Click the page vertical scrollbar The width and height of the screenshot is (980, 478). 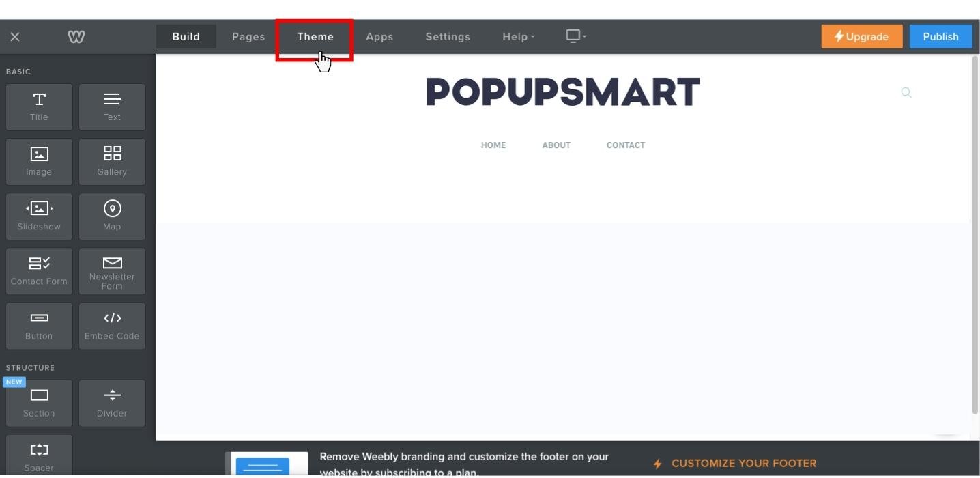click(x=975, y=234)
